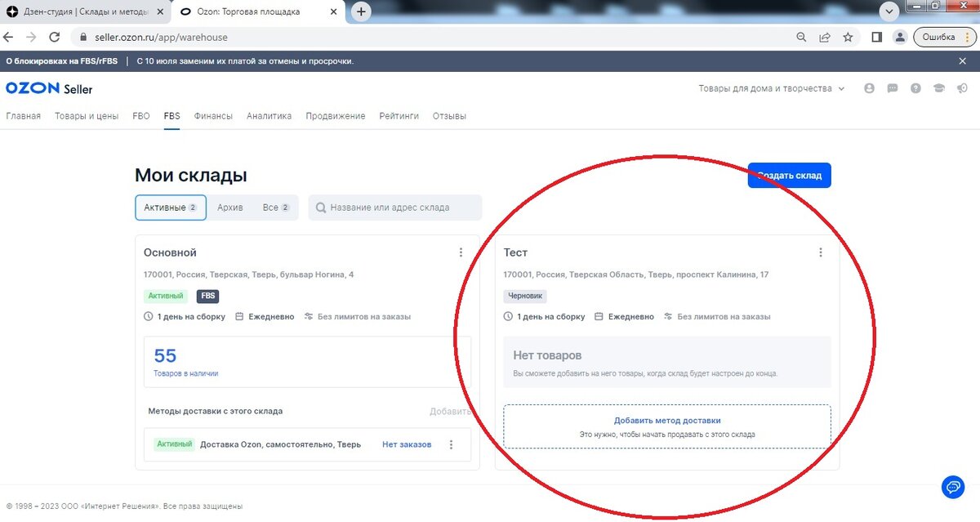Click the Тест warehouse title
This screenshot has width=980, height=522.
[x=515, y=252]
